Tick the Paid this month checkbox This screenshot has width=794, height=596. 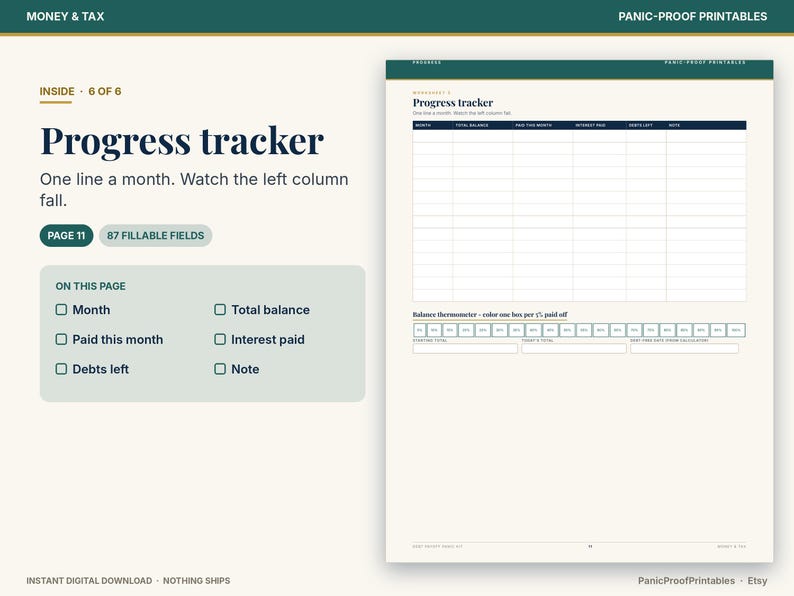(x=61, y=339)
